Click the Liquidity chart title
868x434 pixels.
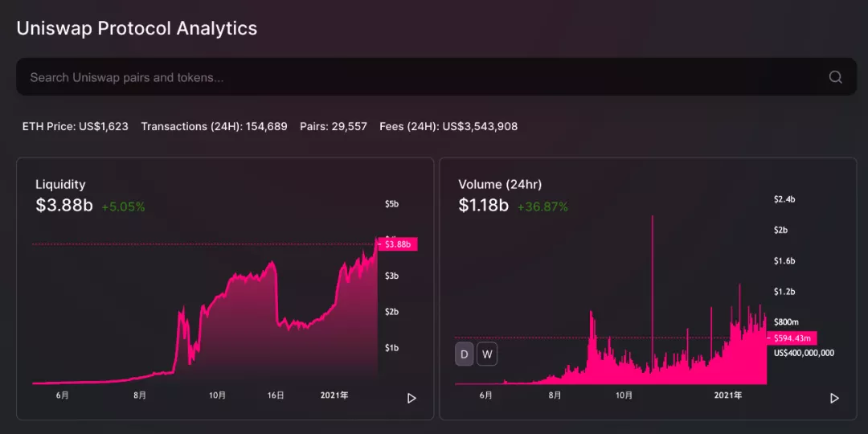pyautogui.click(x=60, y=185)
